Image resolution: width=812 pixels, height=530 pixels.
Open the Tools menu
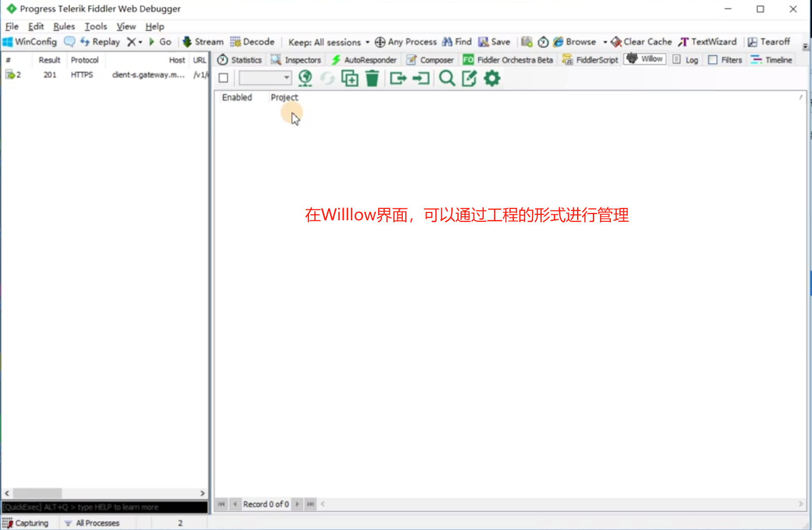[96, 27]
